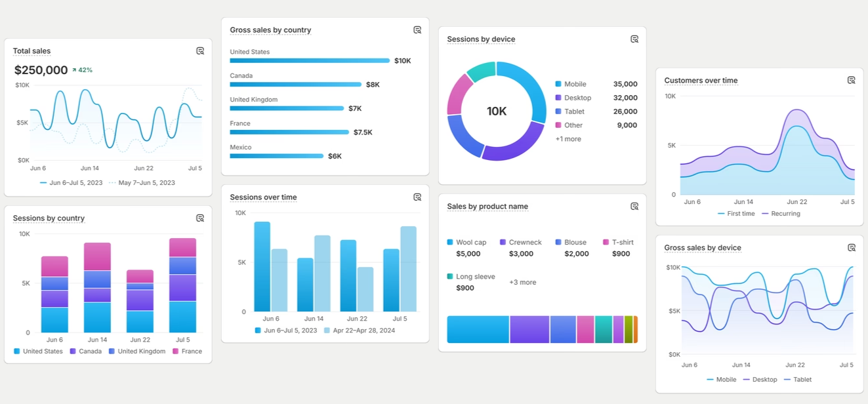The height and width of the screenshot is (404, 868).
Task: Toggle First time series in Customers over time
Action: (x=736, y=214)
